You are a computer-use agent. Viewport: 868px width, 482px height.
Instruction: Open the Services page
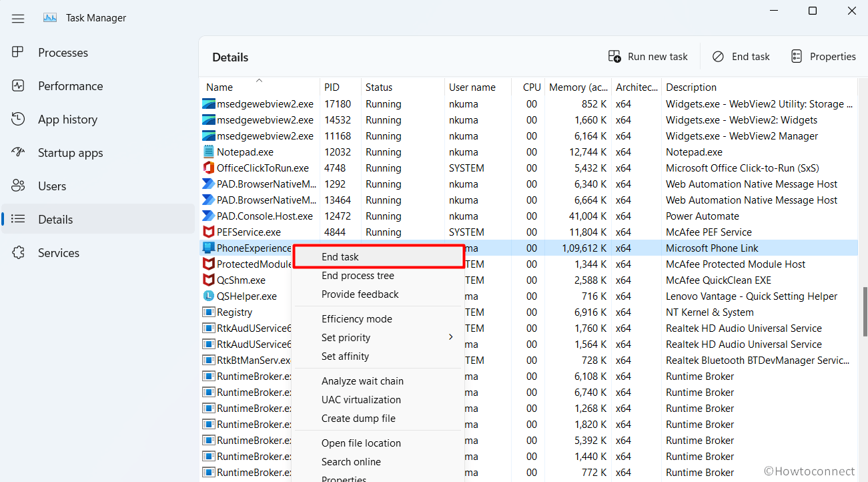click(x=98, y=252)
